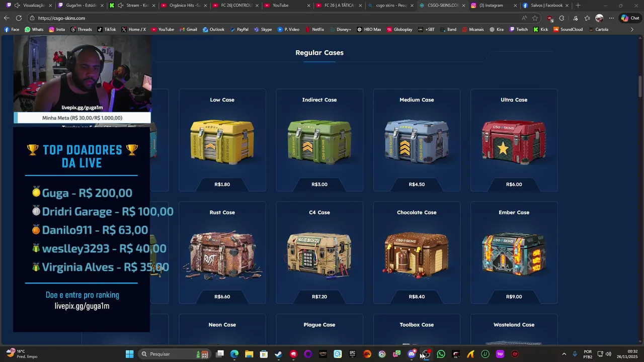This screenshot has width=644, height=362.
Task: Open Steam from the taskbar
Action: click(x=278, y=354)
